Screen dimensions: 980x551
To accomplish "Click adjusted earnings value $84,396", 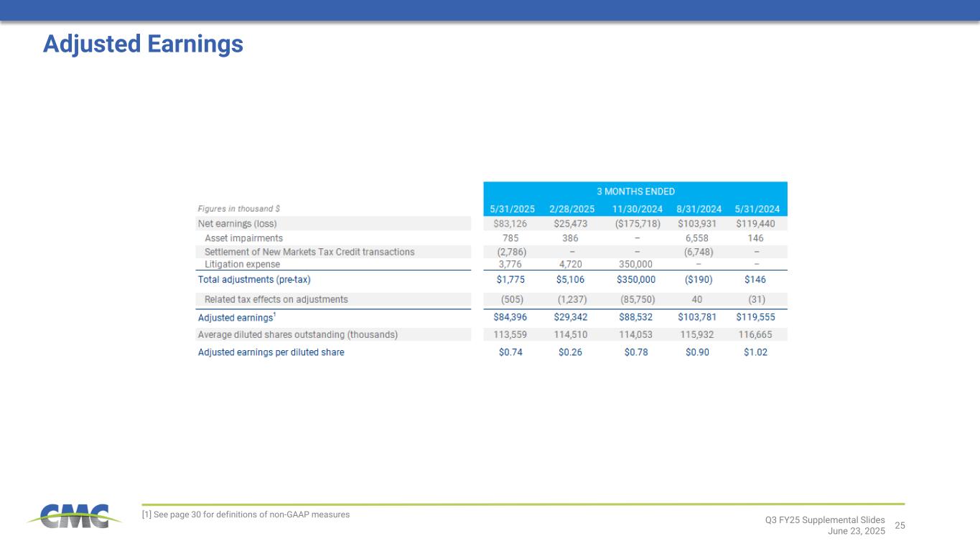I will click(510, 317).
